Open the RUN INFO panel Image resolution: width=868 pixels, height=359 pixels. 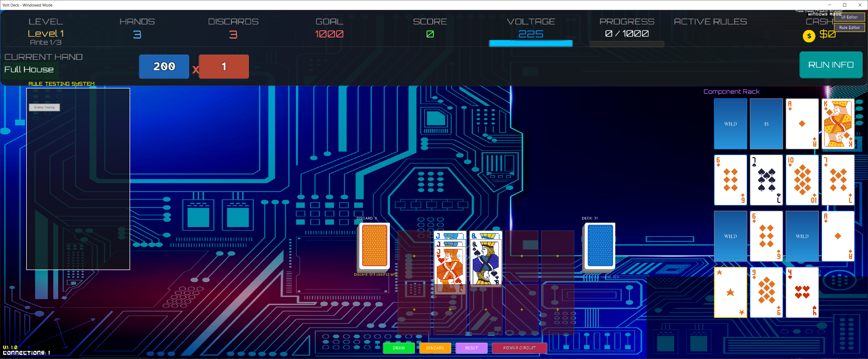(x=831, y=65)
